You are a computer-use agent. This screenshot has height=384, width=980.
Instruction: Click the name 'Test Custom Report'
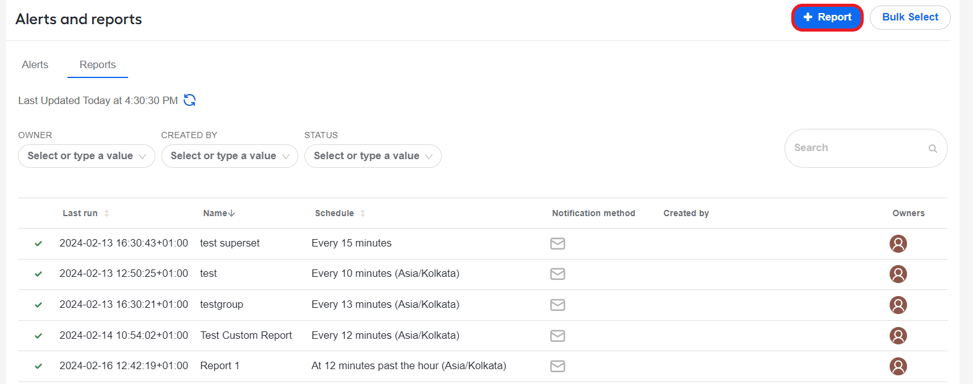246,336
